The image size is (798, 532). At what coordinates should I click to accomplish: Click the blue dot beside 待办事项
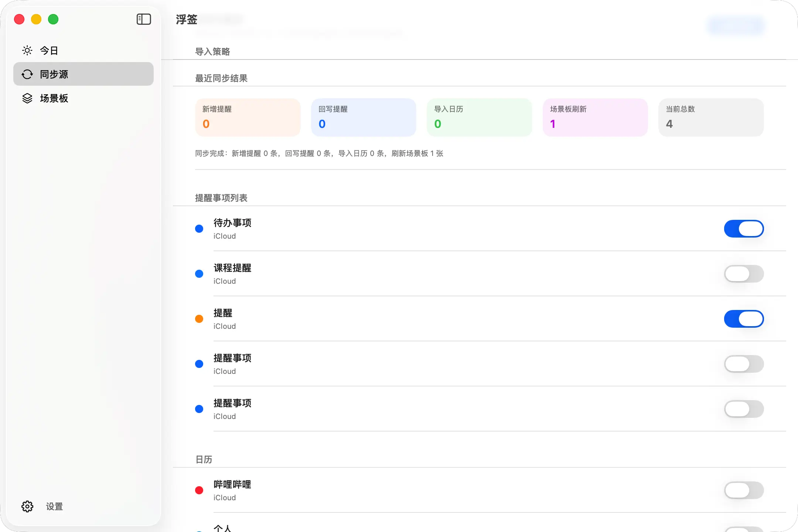point(199,229)
